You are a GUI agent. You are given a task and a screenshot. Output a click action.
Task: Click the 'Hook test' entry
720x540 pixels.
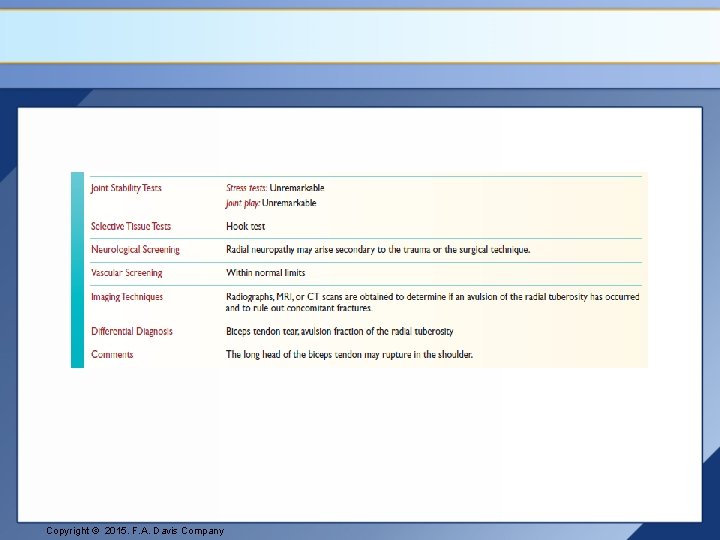point(246,226)
